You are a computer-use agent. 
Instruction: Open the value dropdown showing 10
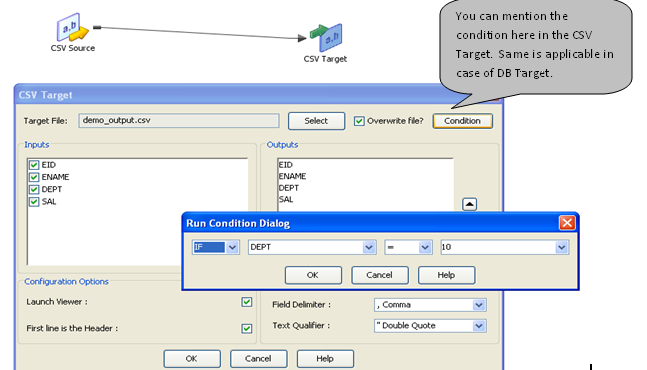click(x=561, y=247)
